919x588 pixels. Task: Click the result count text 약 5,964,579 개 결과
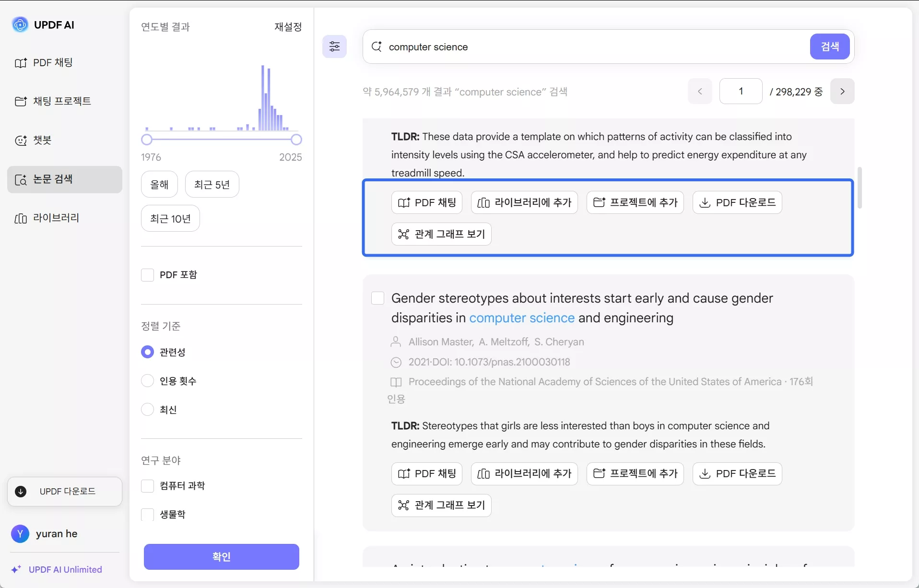tap(407, 92)
